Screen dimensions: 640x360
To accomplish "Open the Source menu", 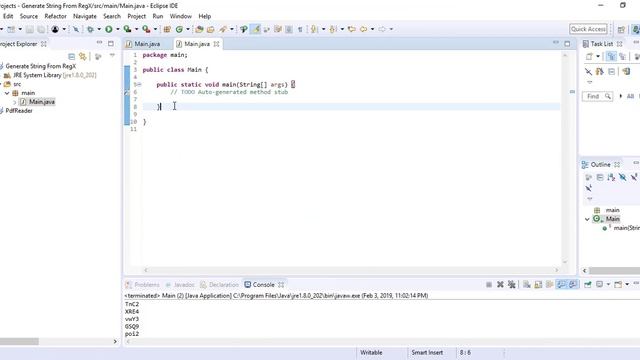I will (29, 16).
